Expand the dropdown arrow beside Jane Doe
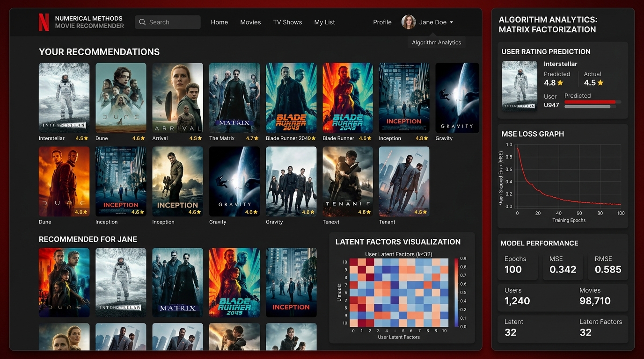Viewport: 644px width, 359px height. click(x=451, y=22)
